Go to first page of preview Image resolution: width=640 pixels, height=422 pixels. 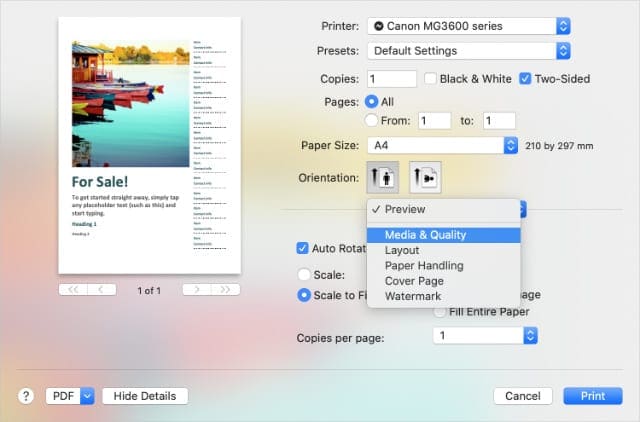(72, 289)
